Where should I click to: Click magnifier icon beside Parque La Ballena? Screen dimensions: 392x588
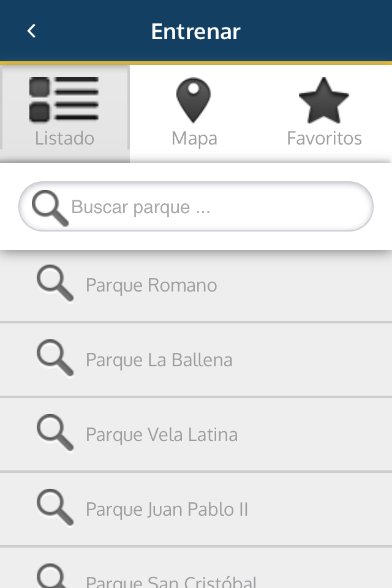(x=55, y=358)
